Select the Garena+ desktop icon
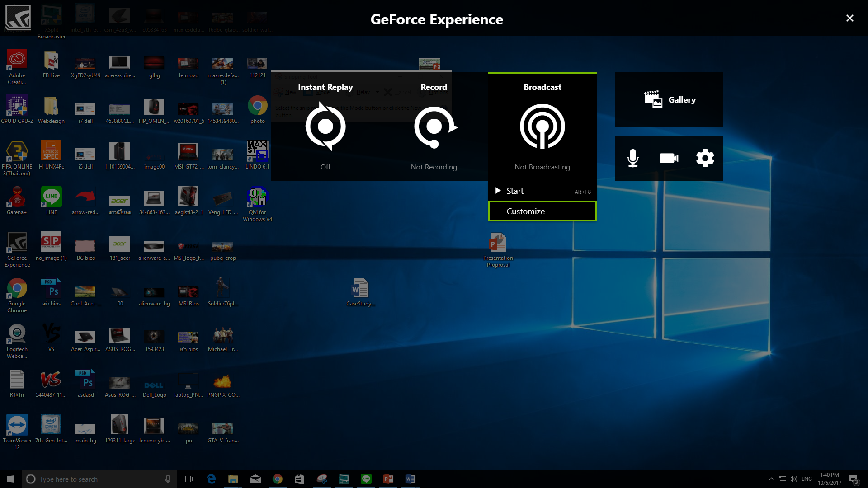Viewport: 868px width, 488px height. pyautogui.click(x=17, y=201)
